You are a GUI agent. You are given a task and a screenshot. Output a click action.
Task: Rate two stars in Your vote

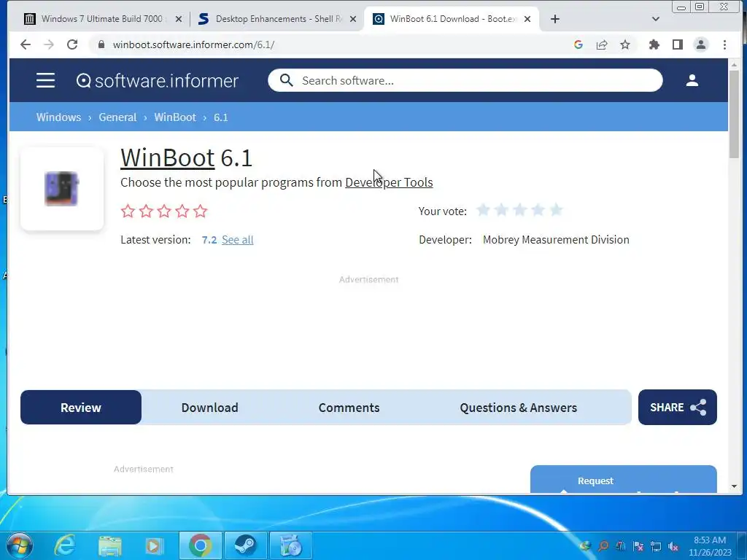pyautogui.click(x=501, y=210)
